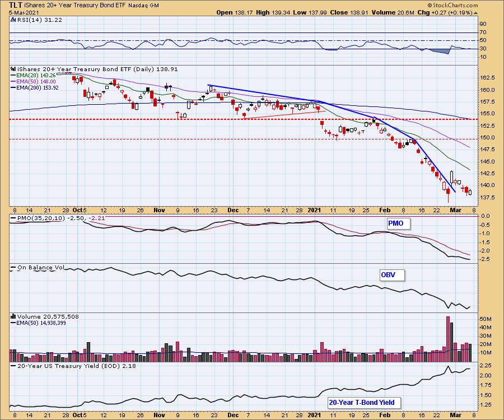
Task: Click the Feb label on price panel axis
Action: pyautogui.click(x=384, y=210)
